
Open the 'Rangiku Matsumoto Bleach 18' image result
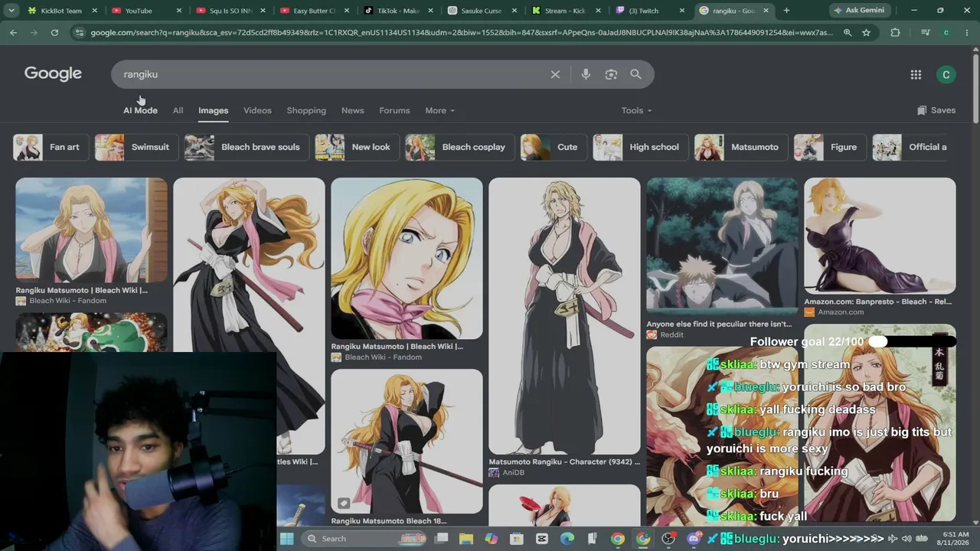[407, 442]
